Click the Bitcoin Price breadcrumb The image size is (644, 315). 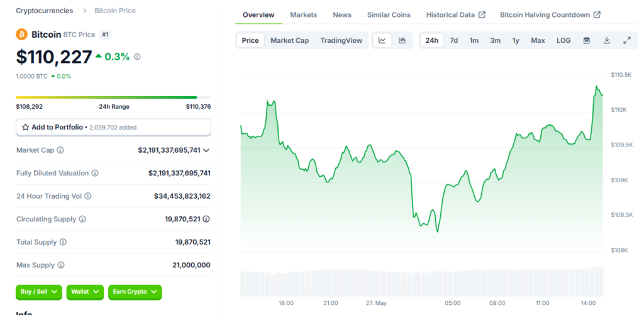(x=115, y=11)
